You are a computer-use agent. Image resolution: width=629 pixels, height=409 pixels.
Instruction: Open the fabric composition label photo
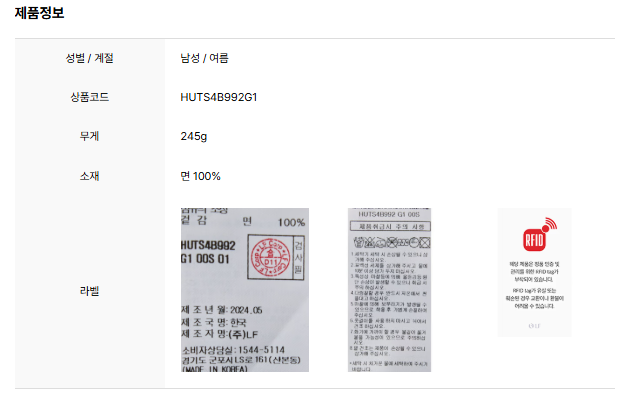[245, 290]
